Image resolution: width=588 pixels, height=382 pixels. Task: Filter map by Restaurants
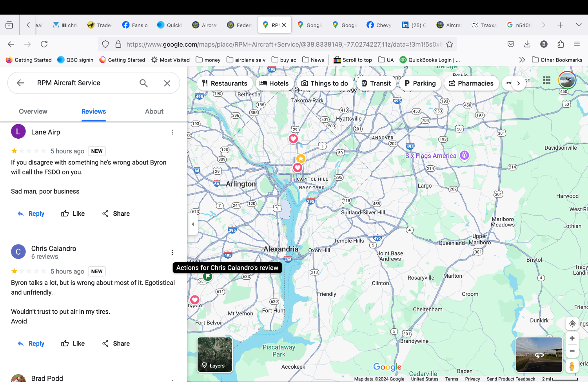(x=225, y=83)
